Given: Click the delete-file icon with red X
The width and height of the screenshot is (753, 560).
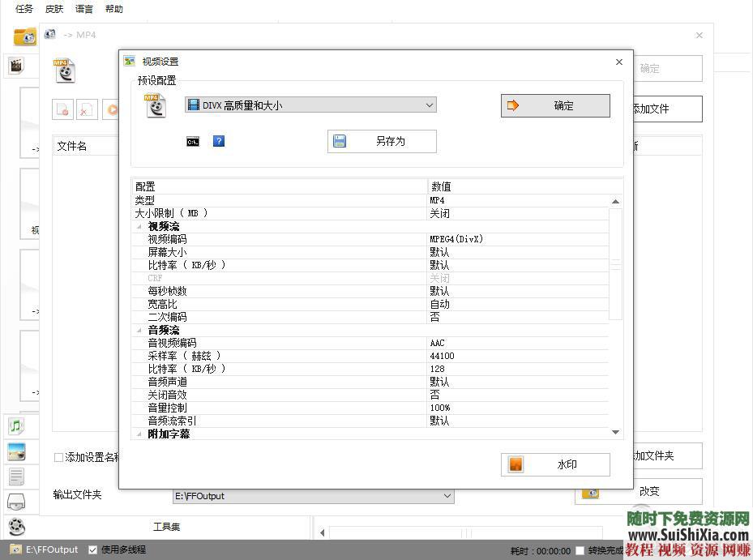Looking at the screenshot, I should [x=88, y=109].
